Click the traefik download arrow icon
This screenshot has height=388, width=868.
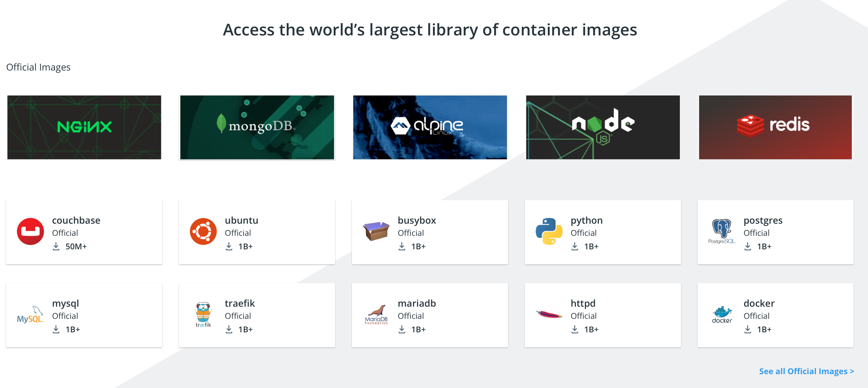229,330
